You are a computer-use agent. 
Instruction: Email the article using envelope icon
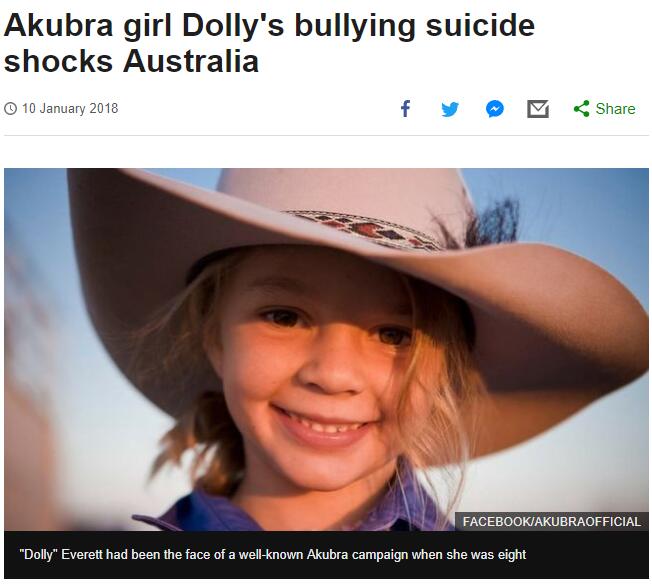pyautogui.click(x=538, y=109)
